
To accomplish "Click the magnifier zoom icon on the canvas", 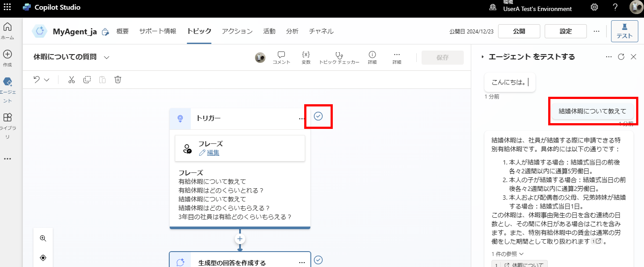I will 43,238.
